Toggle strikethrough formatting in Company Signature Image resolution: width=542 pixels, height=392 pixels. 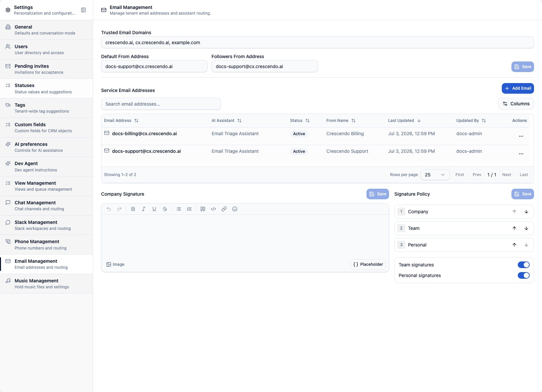click(165, 209)
